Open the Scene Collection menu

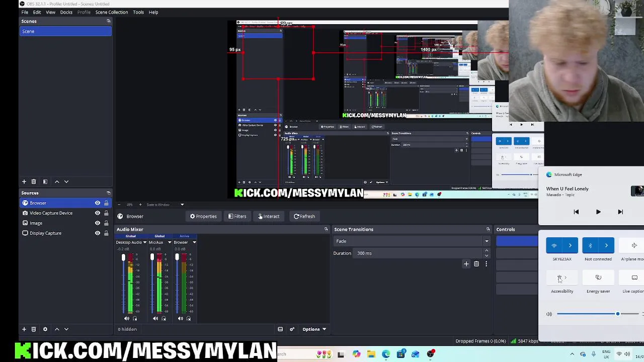112,12
